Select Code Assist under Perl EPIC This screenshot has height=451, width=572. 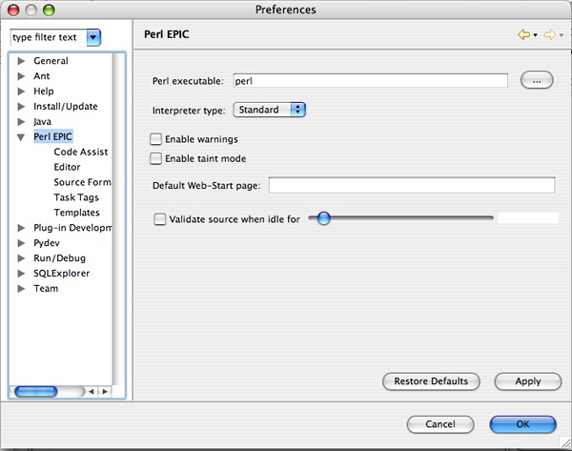[x=81, y=152]
